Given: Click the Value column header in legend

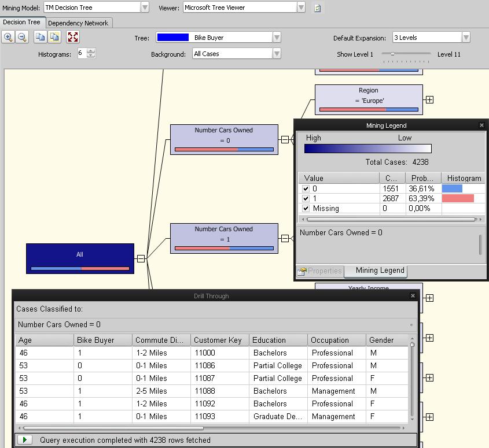Looking at the screenshot, I should (x=339, y=178).
